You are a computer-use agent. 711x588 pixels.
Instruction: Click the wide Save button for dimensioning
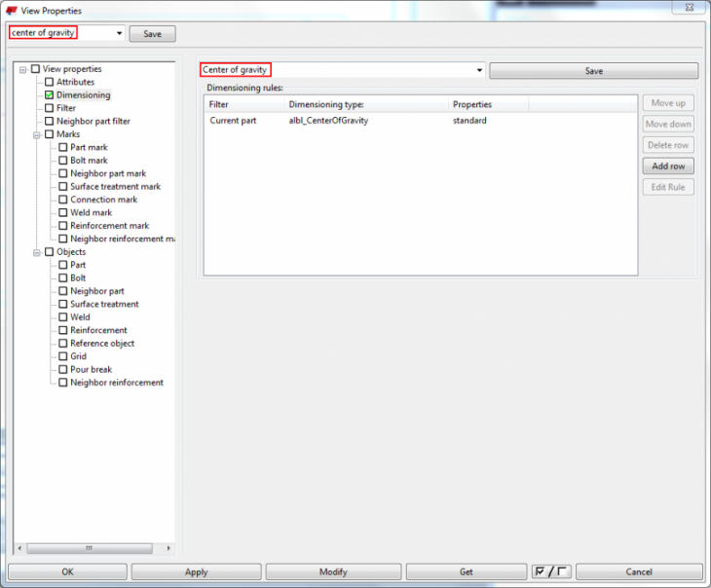pos(593,71)
